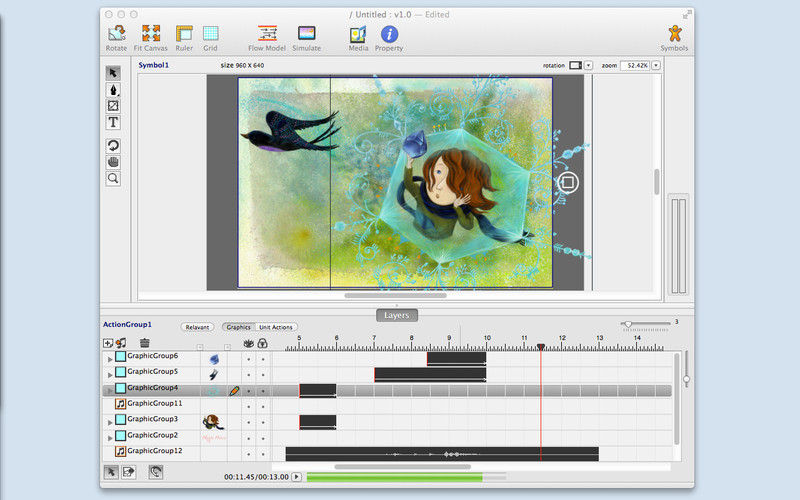The image size is (800, 500).
Task: Open the rotation dropdown arrow
Action: pyautogui.click(x=588, y=65)
